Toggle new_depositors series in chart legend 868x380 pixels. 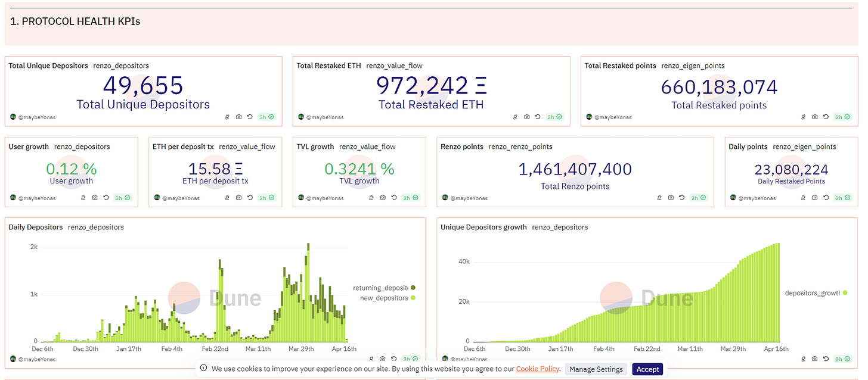(x=387, y=298)
